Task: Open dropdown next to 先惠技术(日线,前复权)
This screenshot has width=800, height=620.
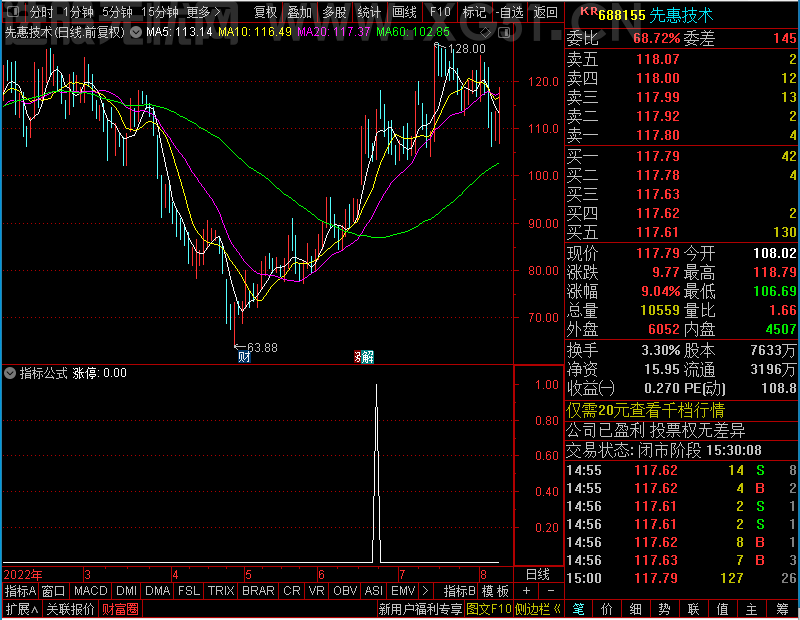Action: (x=136, y=33)
